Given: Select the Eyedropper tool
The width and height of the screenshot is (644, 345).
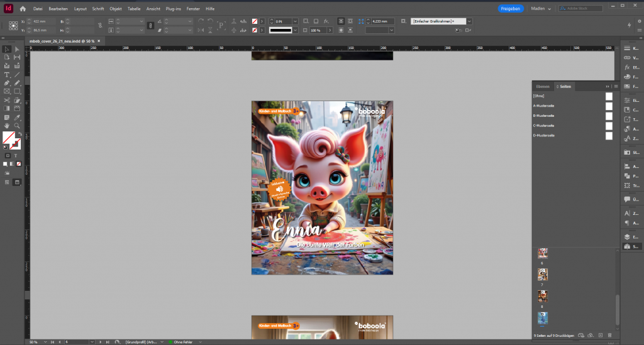Looking at the screenshot, I should coord(17,117).
